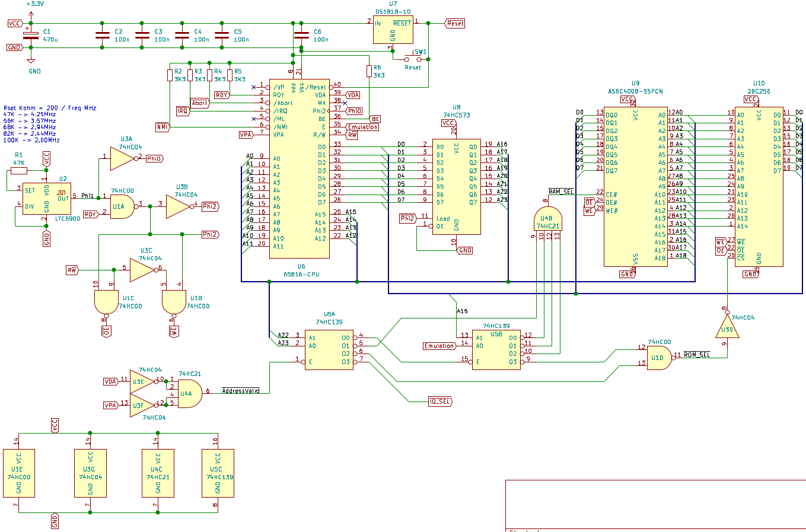Image resolution: width=806 pixels, height=532 pixels.
Task: Click the U4A 74HC21 AND gate
Action: (x=189, y=393)
